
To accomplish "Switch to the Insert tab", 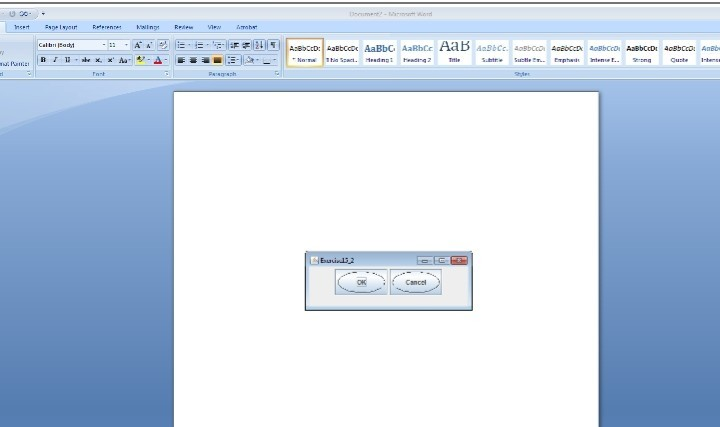I will point(22,27).
